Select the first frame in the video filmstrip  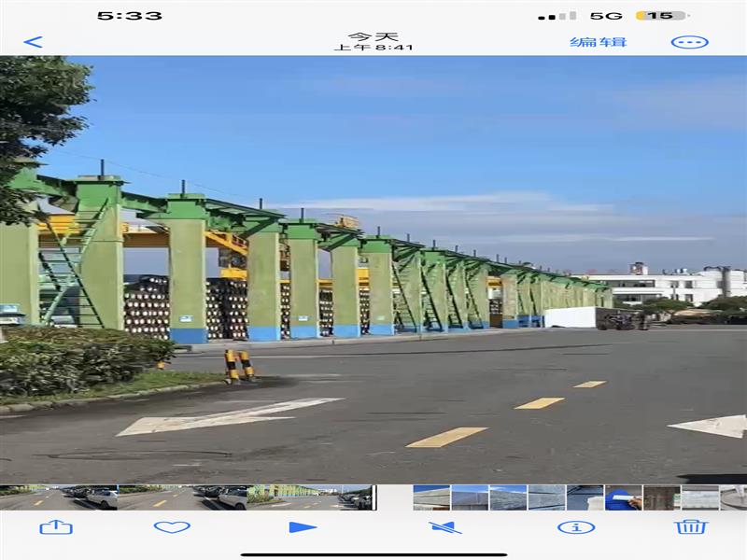(20, 497)
